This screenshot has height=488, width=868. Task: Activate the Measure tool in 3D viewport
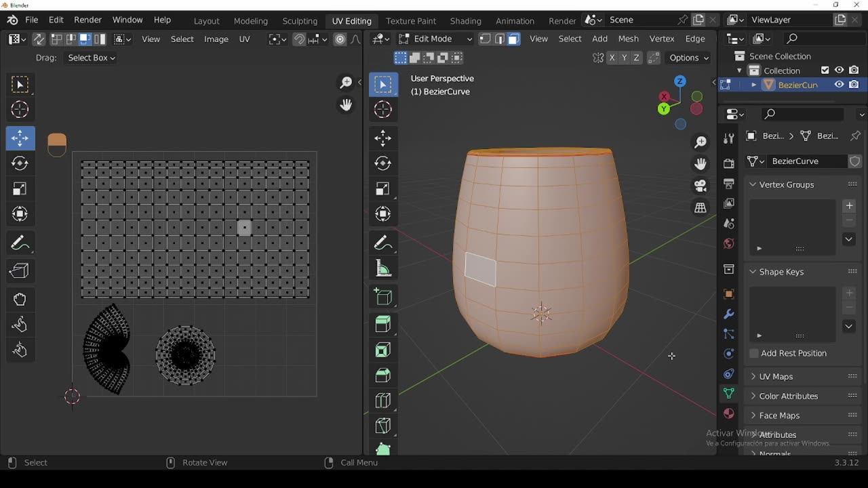coord(383,268)
